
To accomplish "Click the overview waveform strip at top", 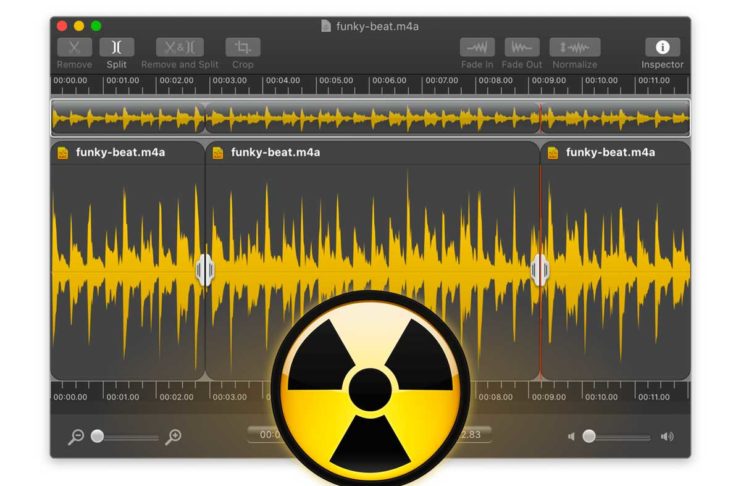I will point(370,118).
